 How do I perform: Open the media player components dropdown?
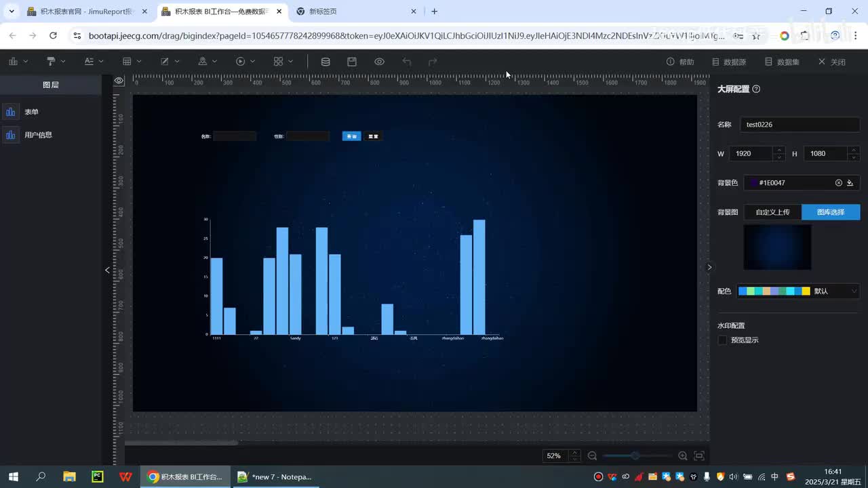[245, 62]
